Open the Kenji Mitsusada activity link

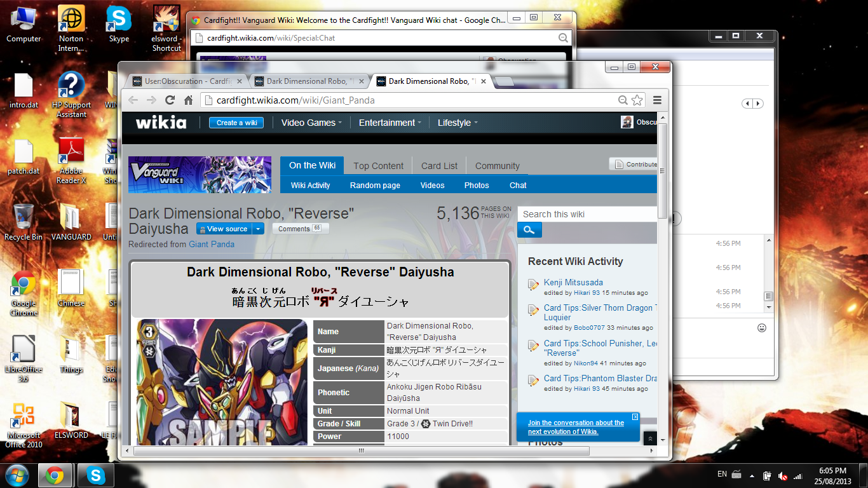point(573,282)
